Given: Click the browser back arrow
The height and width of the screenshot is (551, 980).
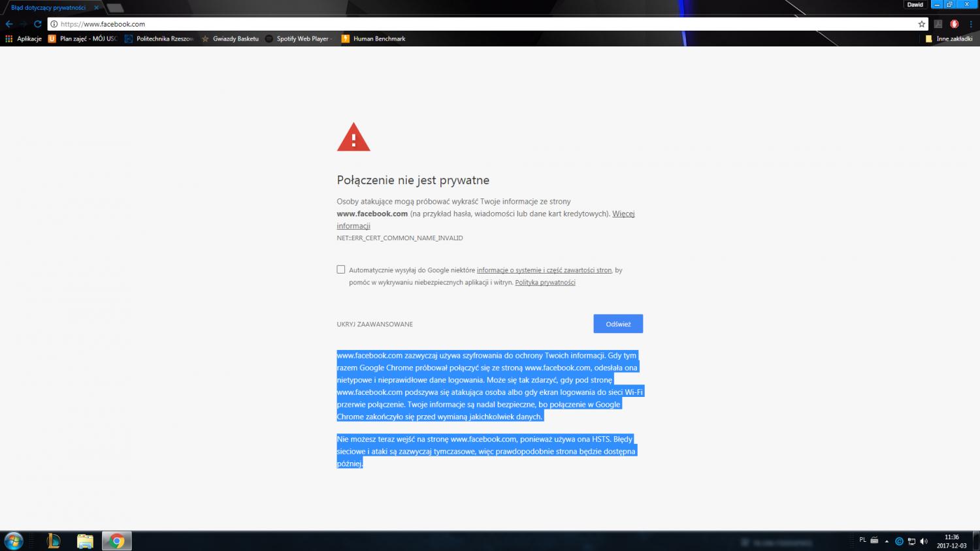Looking at the screenshot, I should pyautogui.click(x=9, y=24).
